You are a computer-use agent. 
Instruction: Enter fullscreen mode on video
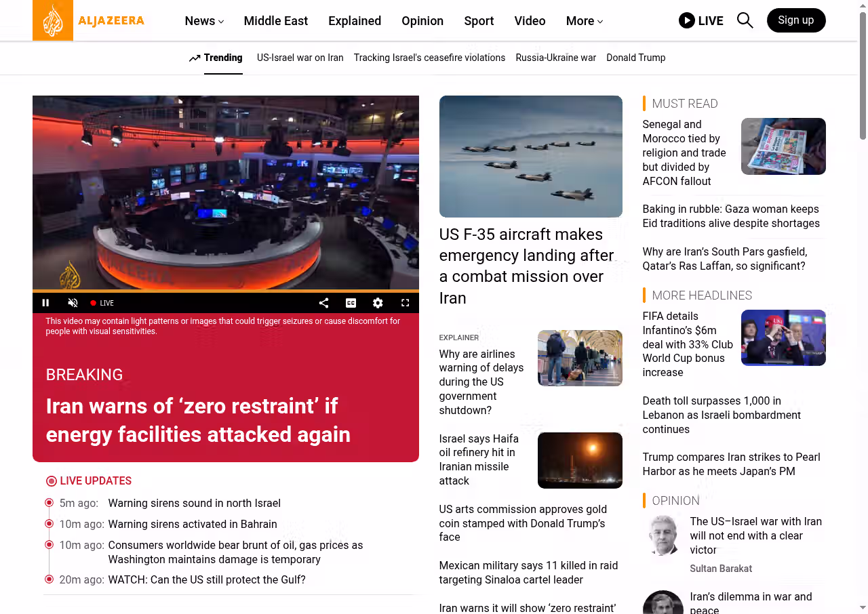[x=405, y=303]
